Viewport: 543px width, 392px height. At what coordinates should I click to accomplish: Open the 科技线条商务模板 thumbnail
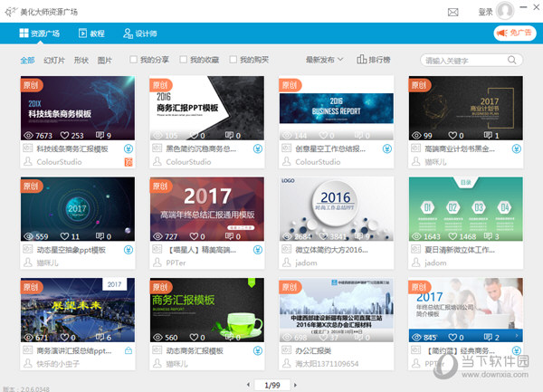pyautogui.click(x=78, y=108)
